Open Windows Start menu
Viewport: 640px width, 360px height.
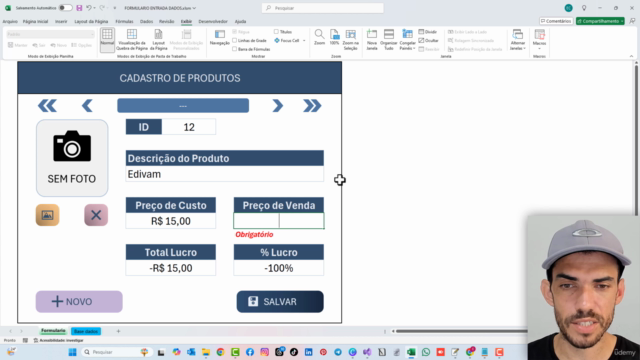72,352
